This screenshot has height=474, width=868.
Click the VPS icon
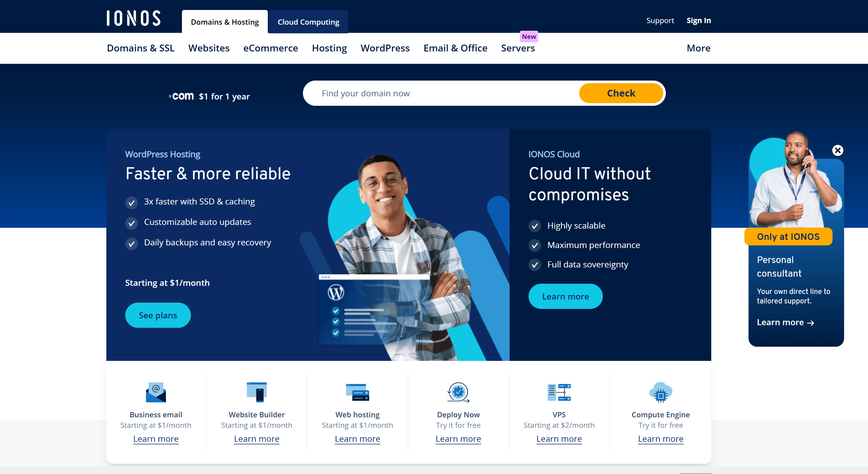click(x=559, y=392)
